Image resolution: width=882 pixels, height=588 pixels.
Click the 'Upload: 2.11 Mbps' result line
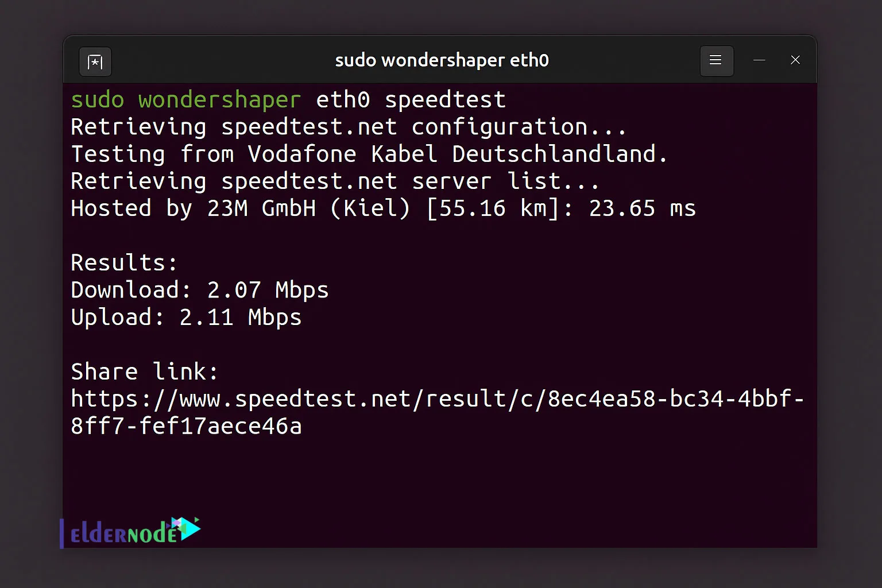click(186, 318)
